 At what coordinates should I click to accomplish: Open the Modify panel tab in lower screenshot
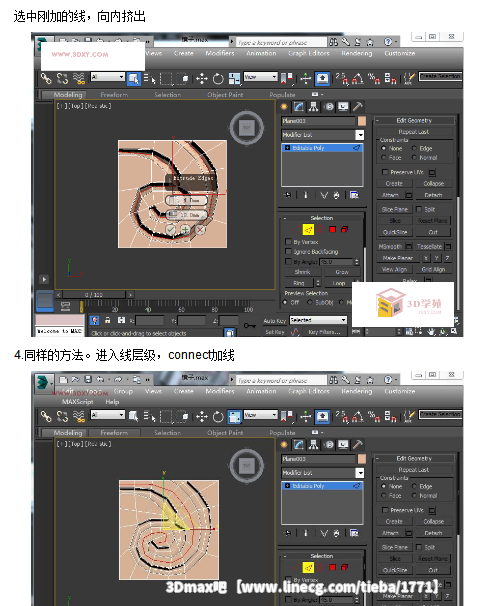coord(299,445)
